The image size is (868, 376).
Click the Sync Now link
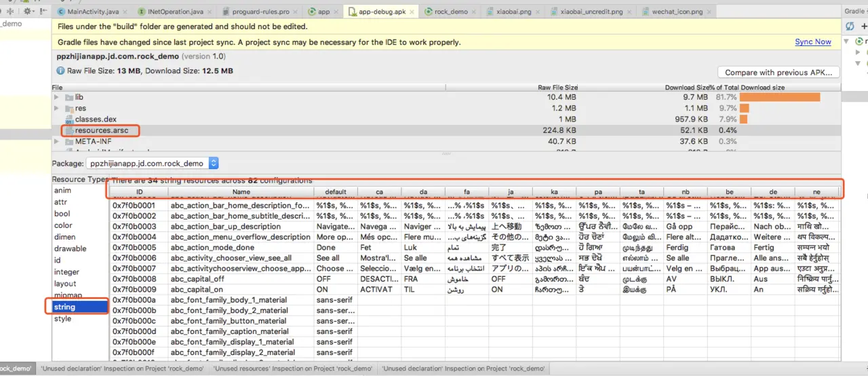tap(813, 42)
